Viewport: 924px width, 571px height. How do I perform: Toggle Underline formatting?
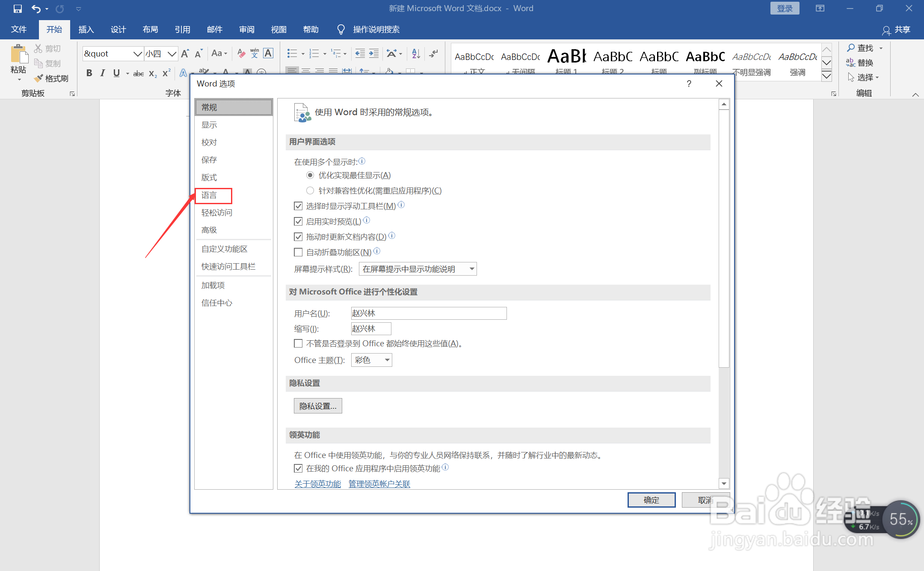pos(116,73)
